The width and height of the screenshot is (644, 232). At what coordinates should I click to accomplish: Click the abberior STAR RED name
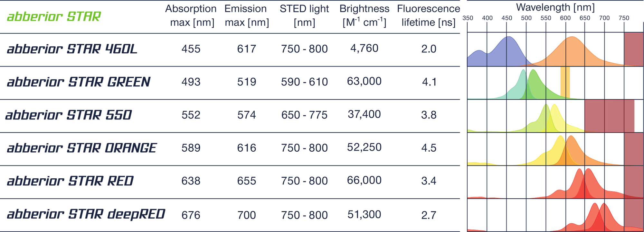point(70,181)
